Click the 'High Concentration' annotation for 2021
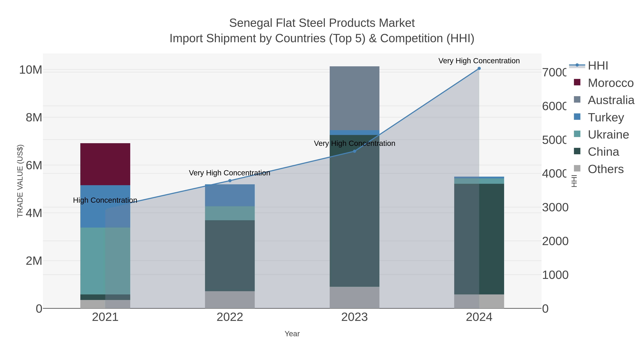The image size is (644, 362). click(105, 200)
